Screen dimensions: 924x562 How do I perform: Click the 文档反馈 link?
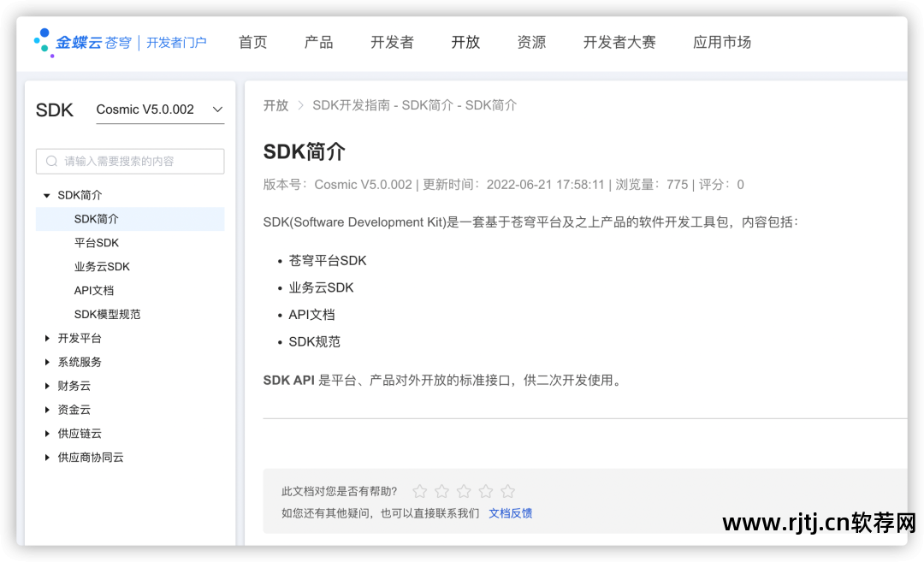(510, 513)
